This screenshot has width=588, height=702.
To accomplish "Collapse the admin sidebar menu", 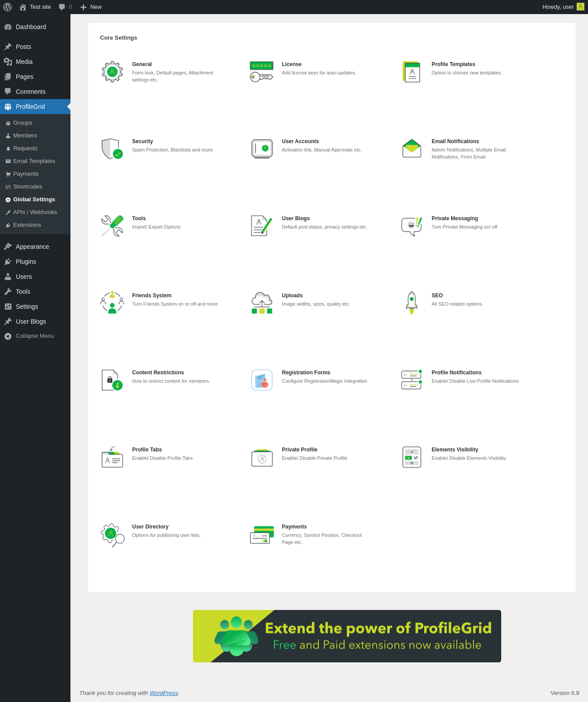I will point(35,336).
